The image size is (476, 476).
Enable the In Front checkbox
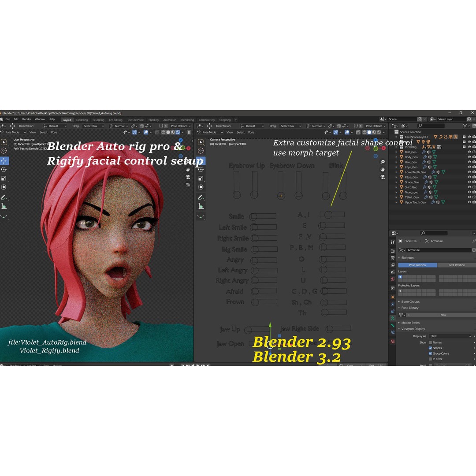430,359
